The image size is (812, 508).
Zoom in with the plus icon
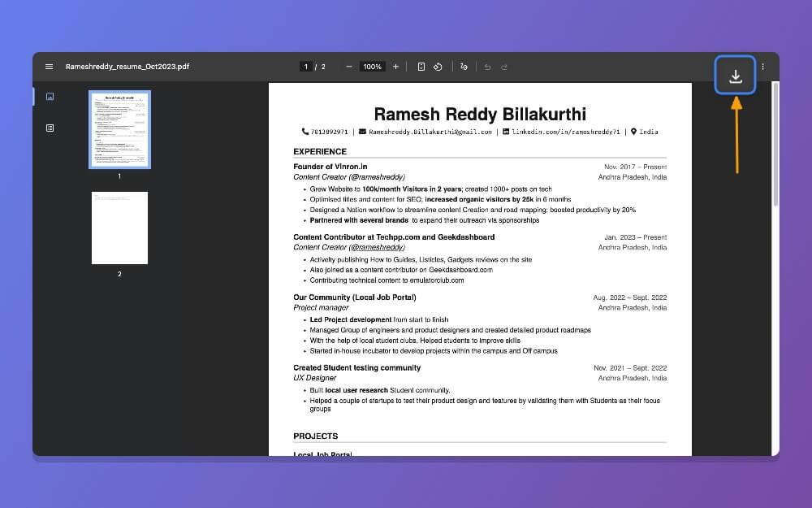tap(395, 67)
